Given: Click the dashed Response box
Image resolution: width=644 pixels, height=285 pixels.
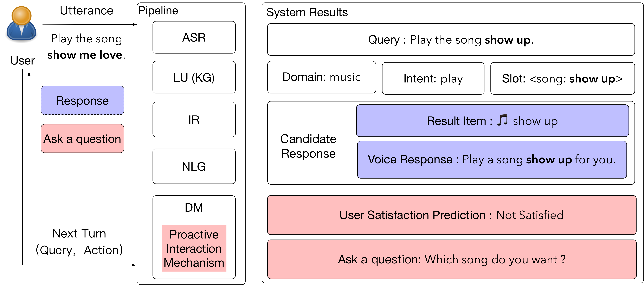Looking at the screenshot, I should [x=83, y=100].
